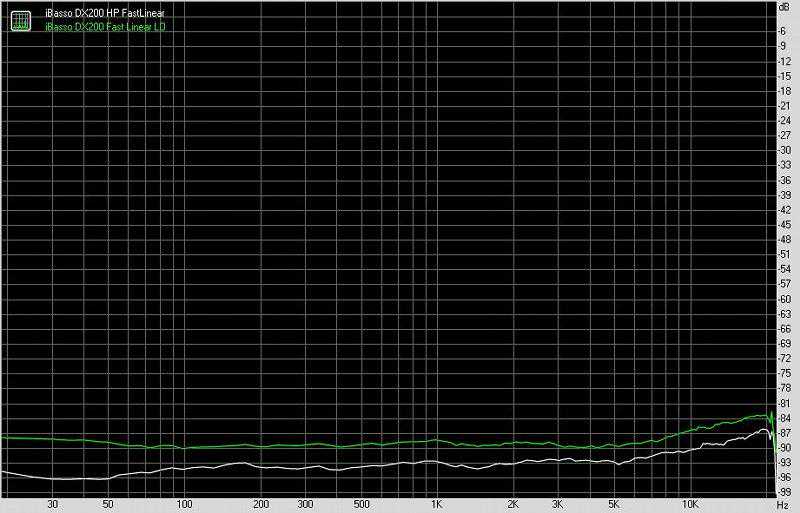Click the 30 frequency axis label

(52, 505)
